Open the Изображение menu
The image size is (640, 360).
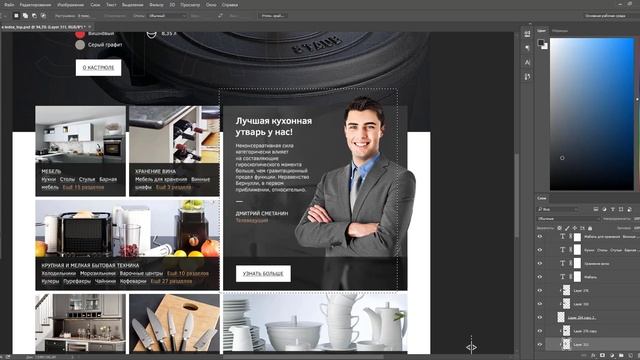click(x=71, y=5)
